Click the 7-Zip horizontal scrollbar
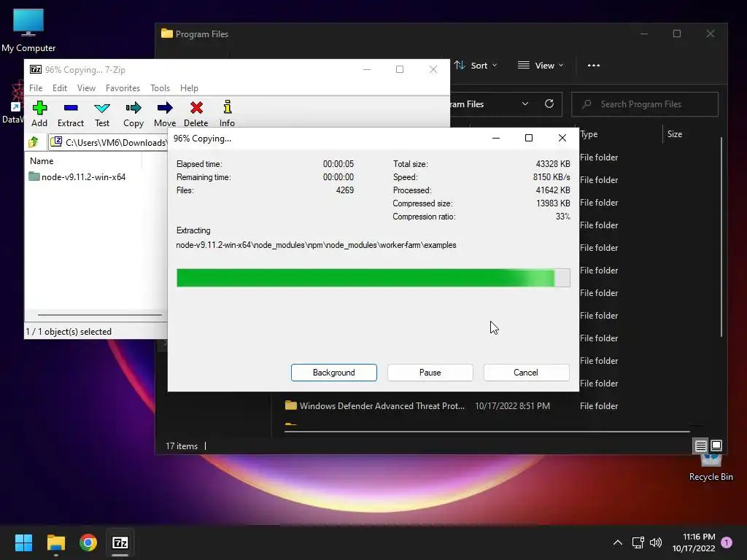Image resolution: width=747 pixels, height=560 pixels. (x=100, y=315)
